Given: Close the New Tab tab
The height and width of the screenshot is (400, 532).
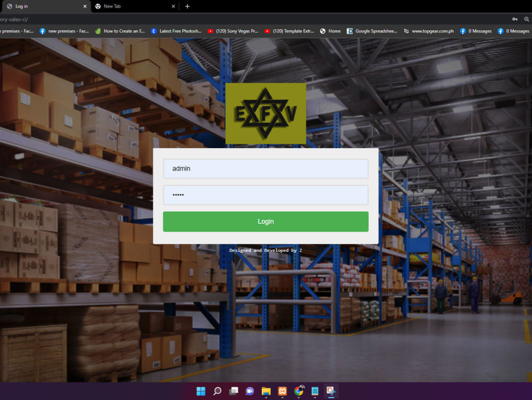Looking at the screenshot, I should click(173, 6).
